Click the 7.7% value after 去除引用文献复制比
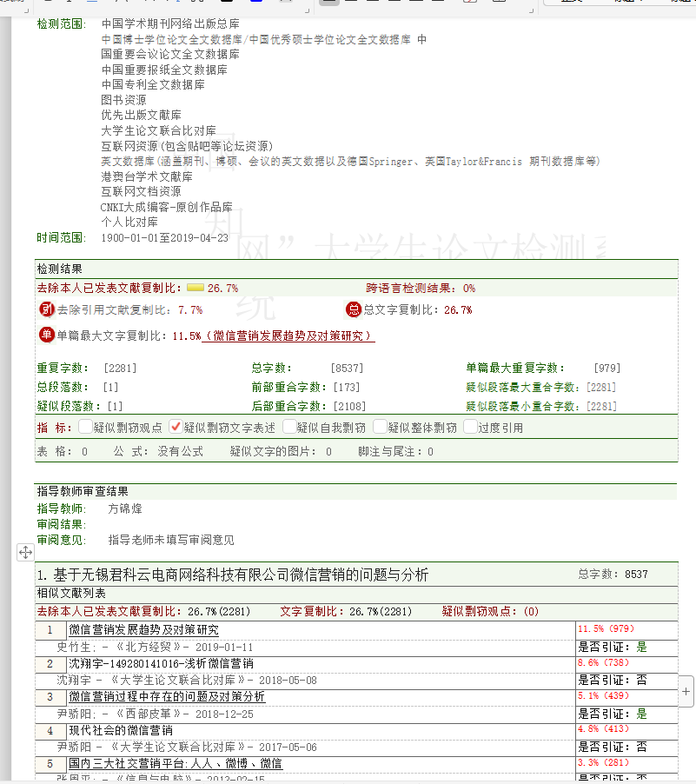The width and height of the screenshot is (696, 784). pyautogui.click(x=190, y=310)
